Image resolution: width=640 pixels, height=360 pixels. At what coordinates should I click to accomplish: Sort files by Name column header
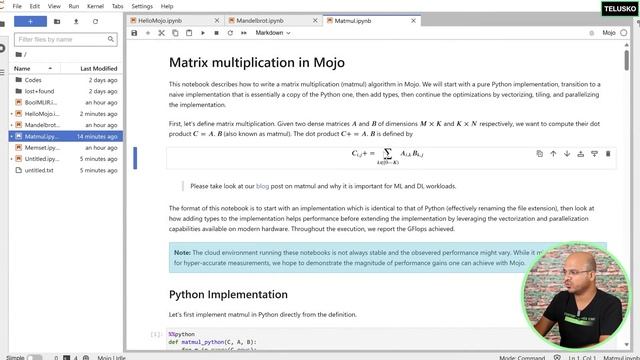click(34, 69)
